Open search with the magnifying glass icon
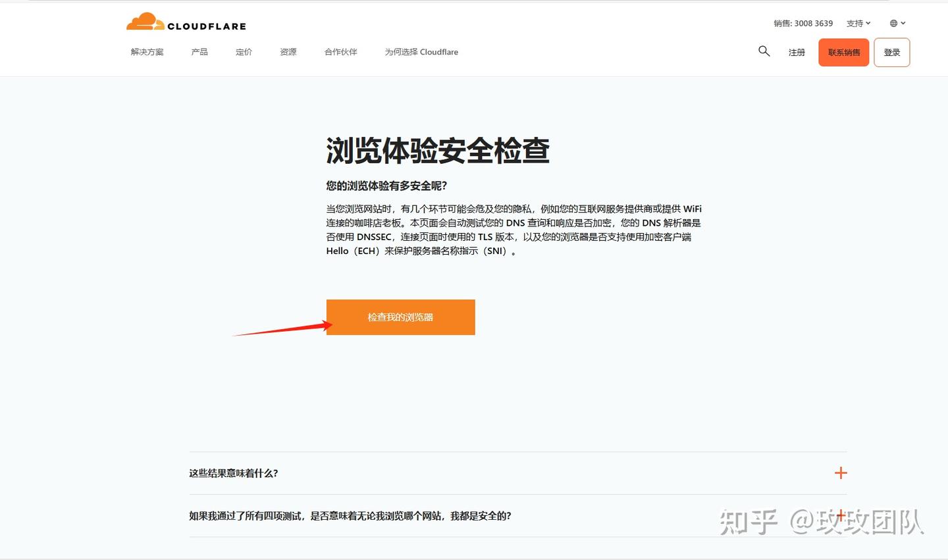The image size is (948, 560). (x=764, y=51)
